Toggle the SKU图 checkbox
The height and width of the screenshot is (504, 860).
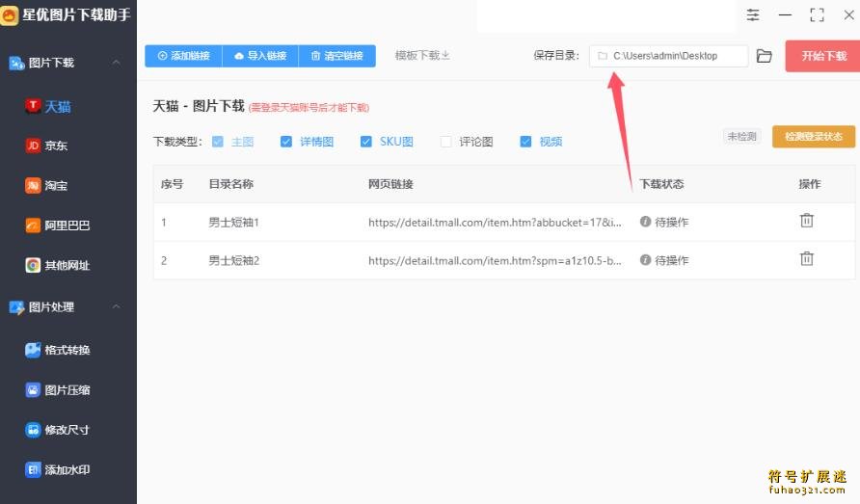366,142
